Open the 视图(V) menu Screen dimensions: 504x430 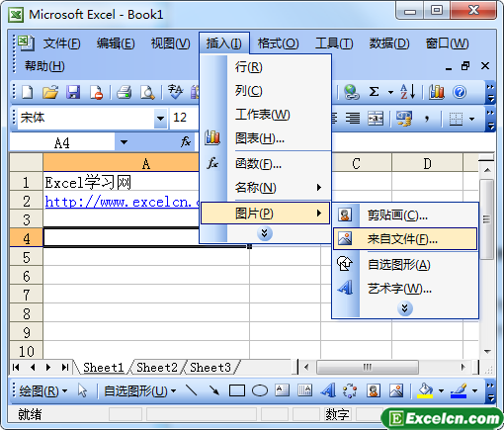click(170, 43)
